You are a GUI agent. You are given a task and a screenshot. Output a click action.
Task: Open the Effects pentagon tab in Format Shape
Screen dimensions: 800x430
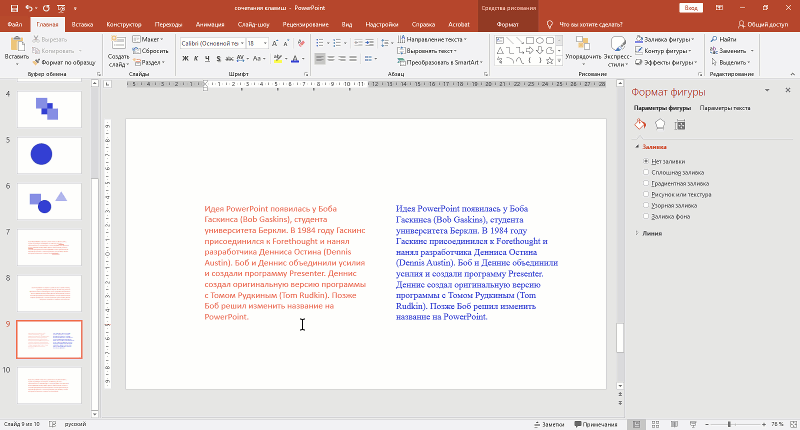point(660,124)
